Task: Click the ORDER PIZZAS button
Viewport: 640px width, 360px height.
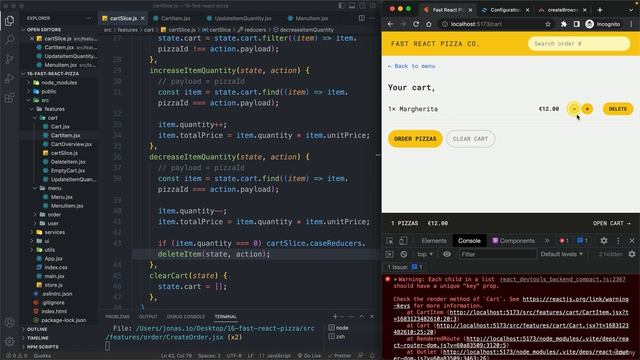Action: [x=415, y=139]
